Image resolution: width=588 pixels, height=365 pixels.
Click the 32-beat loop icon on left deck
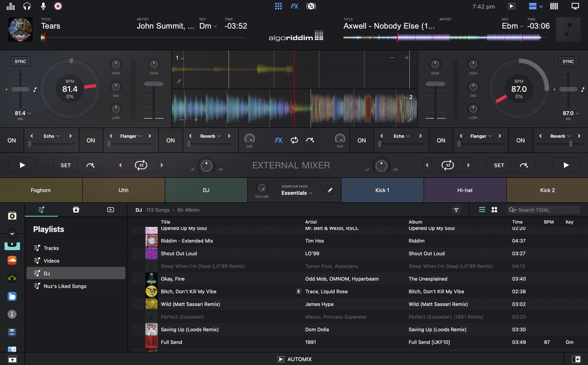(141, 165)
